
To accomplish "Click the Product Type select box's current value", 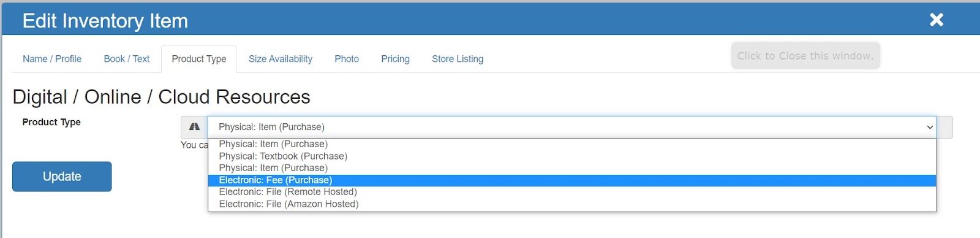I will (x=271, y=127).
